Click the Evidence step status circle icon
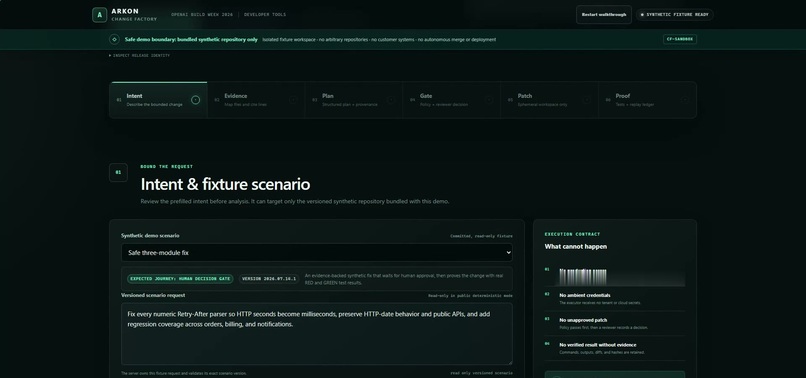 (293, 100)
